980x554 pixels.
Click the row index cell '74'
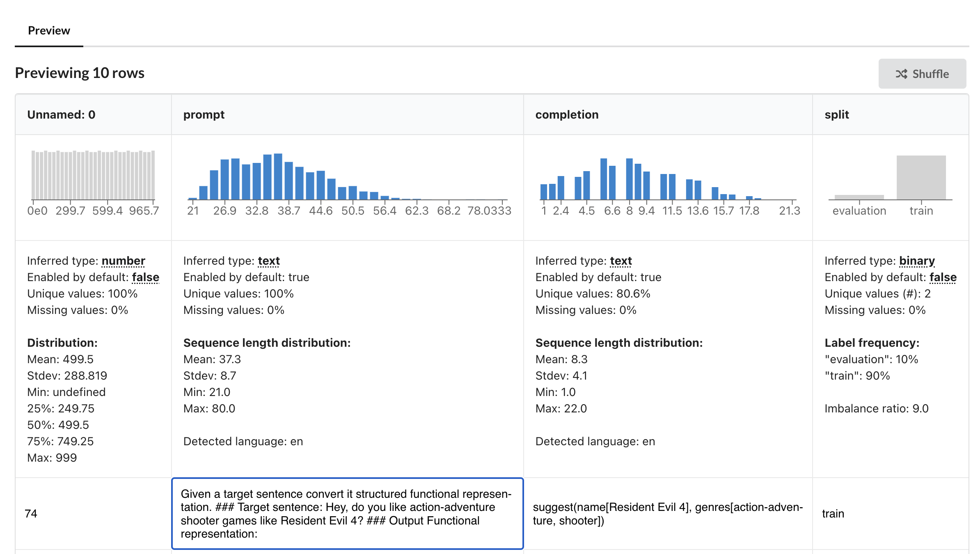[x=93, y=513]
